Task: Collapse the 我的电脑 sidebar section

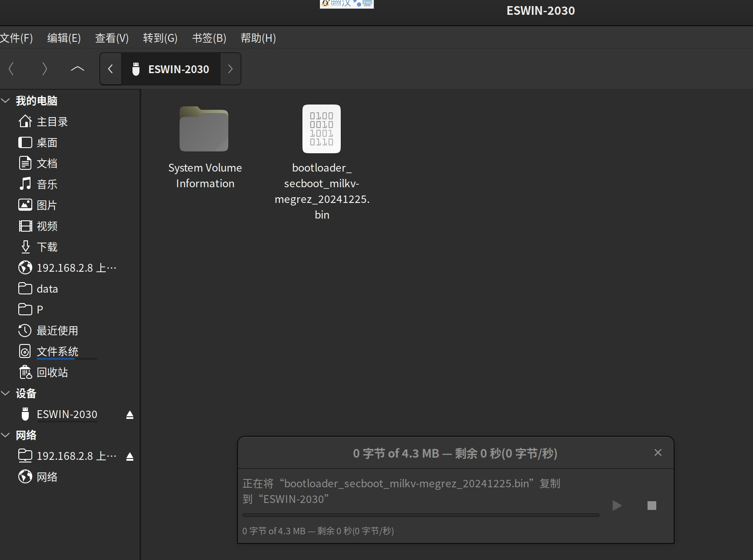Action: [x=6, y=101]
